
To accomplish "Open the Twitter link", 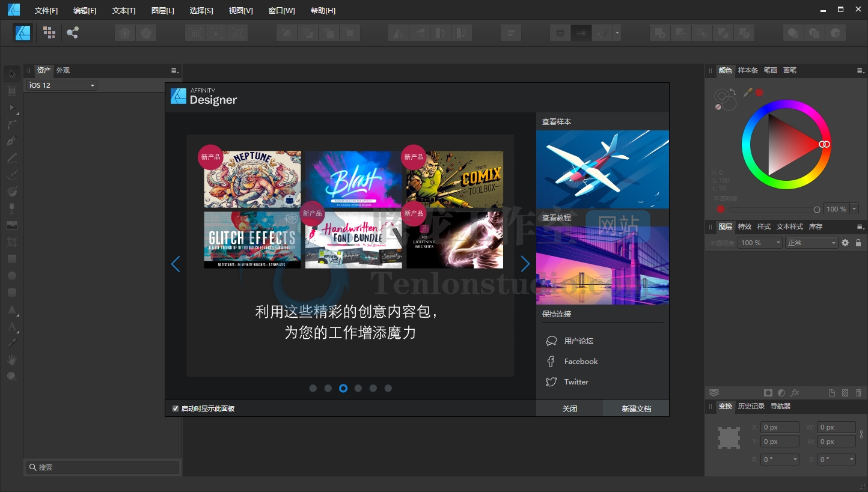I will point(576,382).
